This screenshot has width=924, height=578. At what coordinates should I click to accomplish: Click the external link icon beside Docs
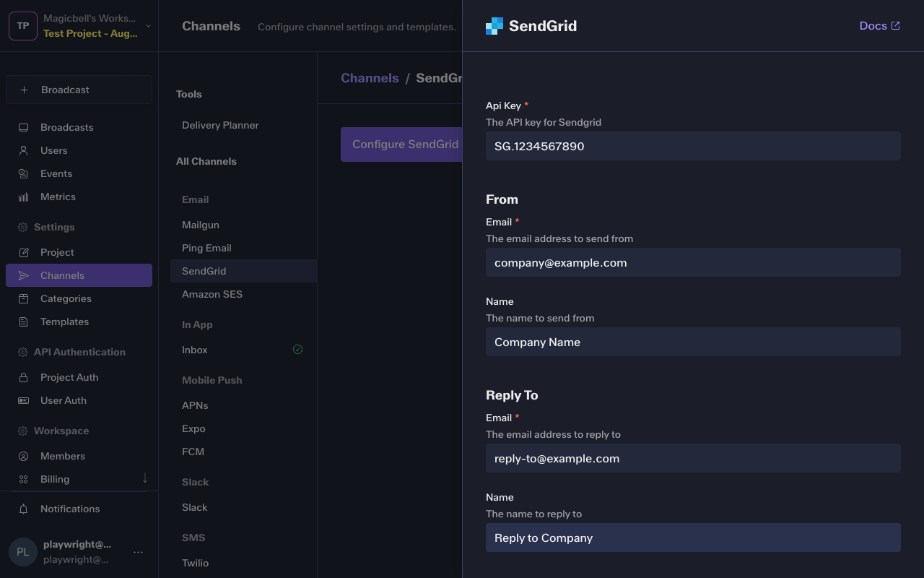896,25
